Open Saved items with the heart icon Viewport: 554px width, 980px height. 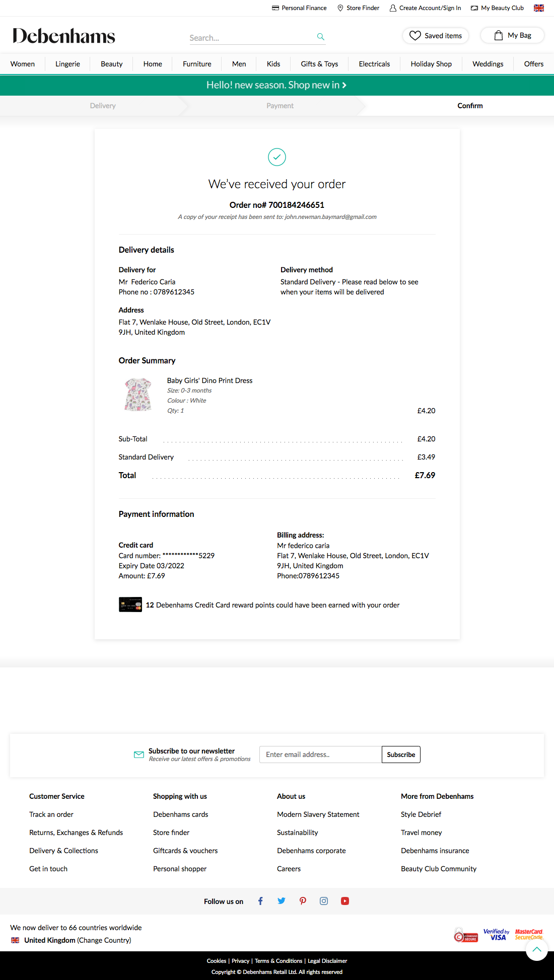(x=415, y=35)
